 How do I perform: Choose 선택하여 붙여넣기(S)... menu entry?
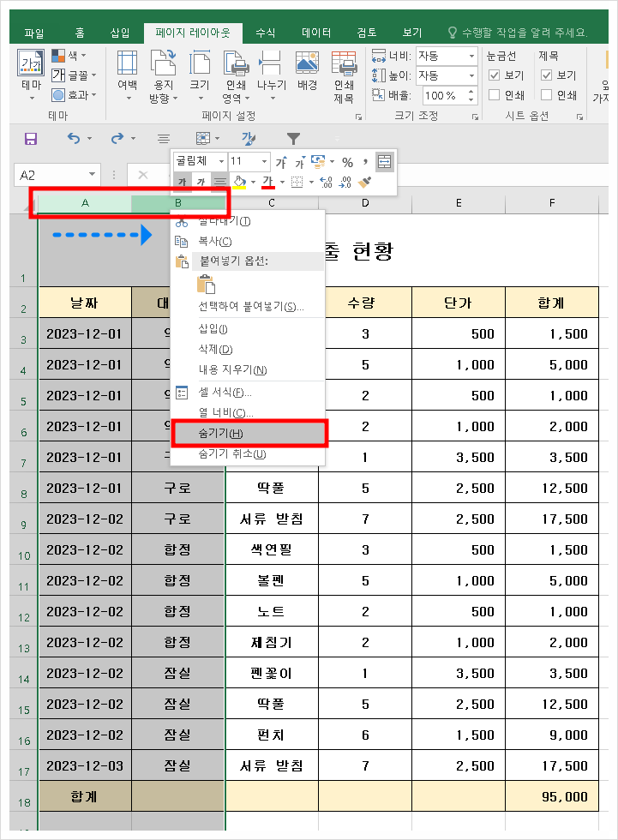248,307
